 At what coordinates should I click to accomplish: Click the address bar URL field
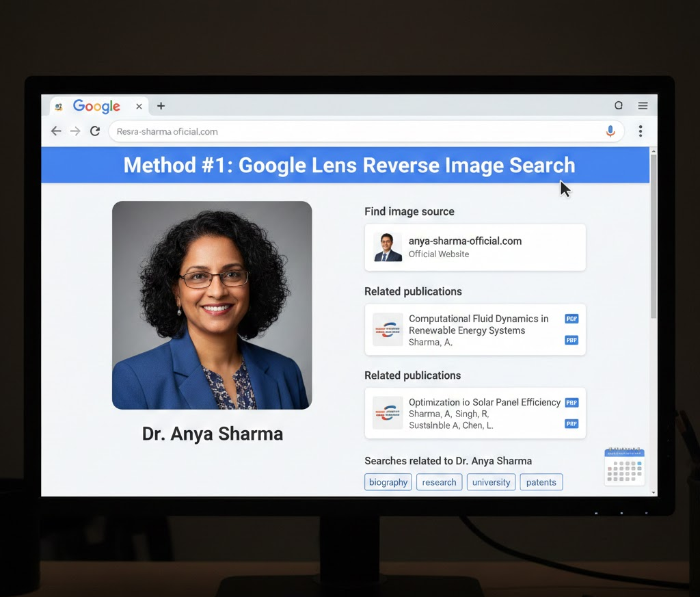coord(355,131)
